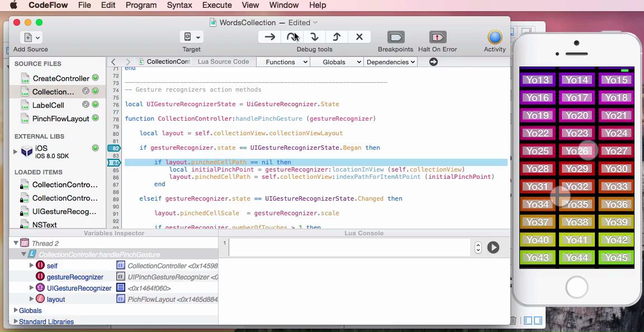The width and height of the screenshot is (644, 332).
Task: Open the Apple menu
Action: (x=13, y=6)
